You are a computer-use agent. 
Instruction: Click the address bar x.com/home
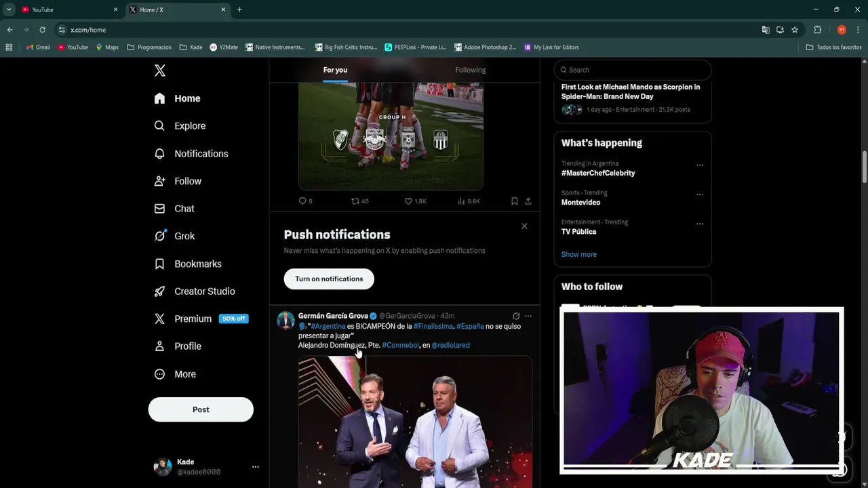point(407,30)
